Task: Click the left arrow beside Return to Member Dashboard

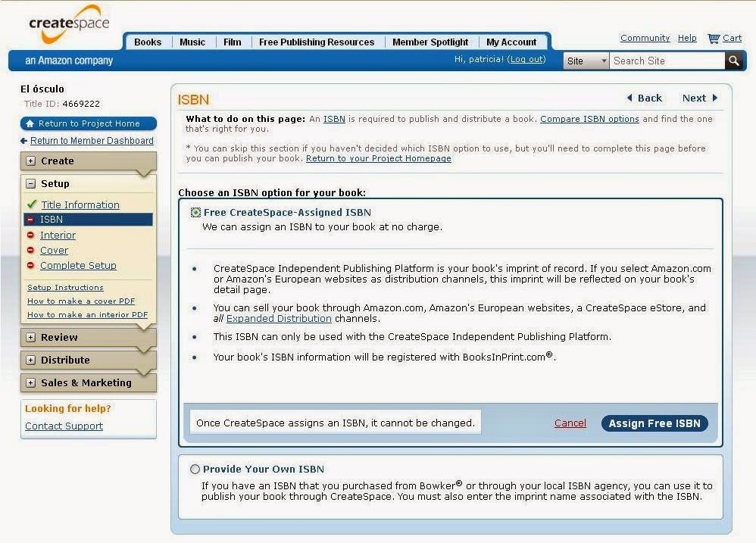Action: tap(23, 141)
